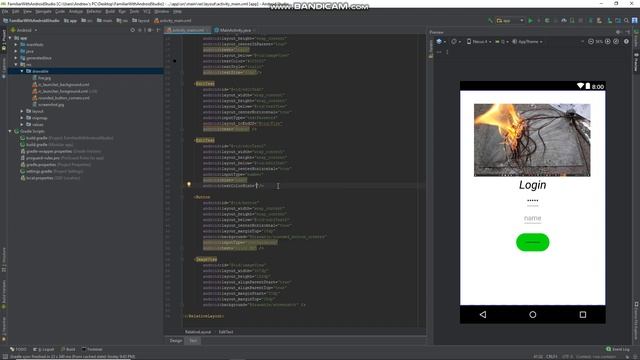Click the Project vertical sidebar tab

[4, 40]
